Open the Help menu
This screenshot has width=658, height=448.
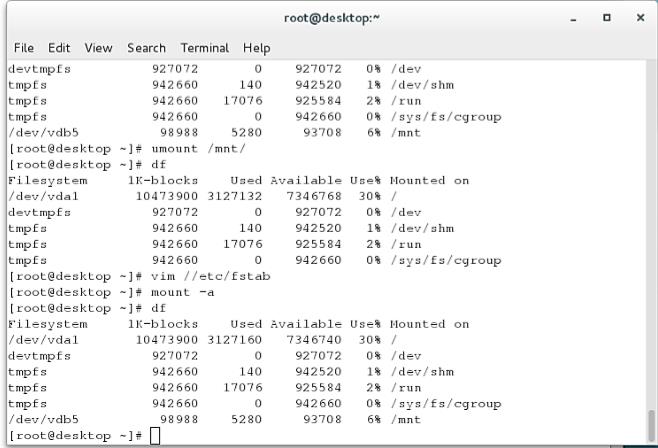256,48
